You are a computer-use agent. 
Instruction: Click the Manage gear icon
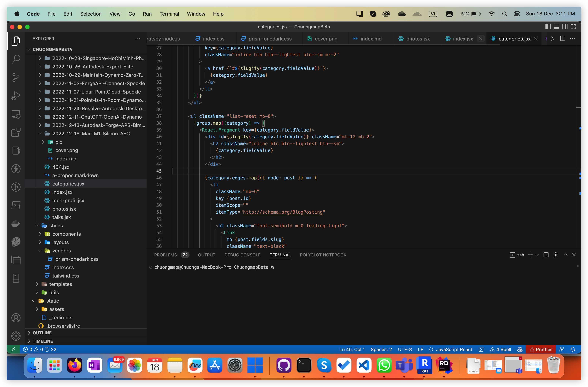(16, 335)
